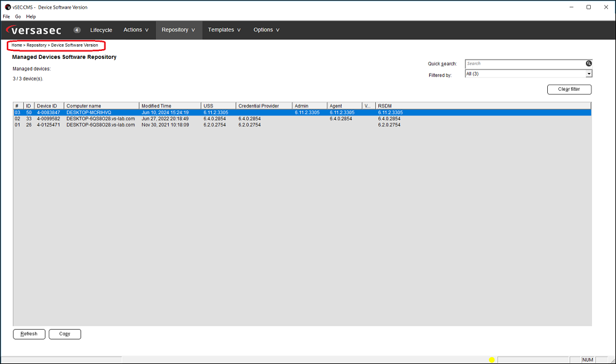Sort by the Modified Time column header

(x=170, y=106)
